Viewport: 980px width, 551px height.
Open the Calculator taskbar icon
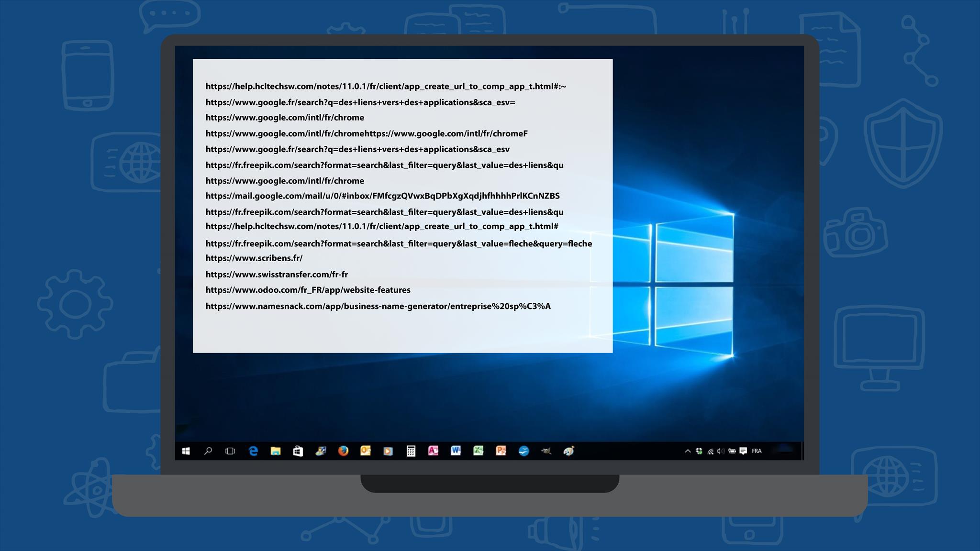click(411, 451)
